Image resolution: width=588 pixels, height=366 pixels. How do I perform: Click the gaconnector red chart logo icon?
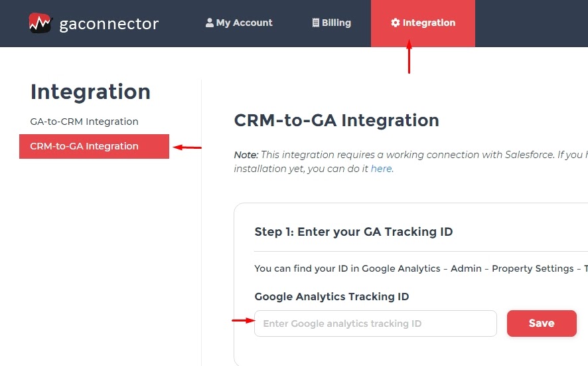[x=40, y=23]
